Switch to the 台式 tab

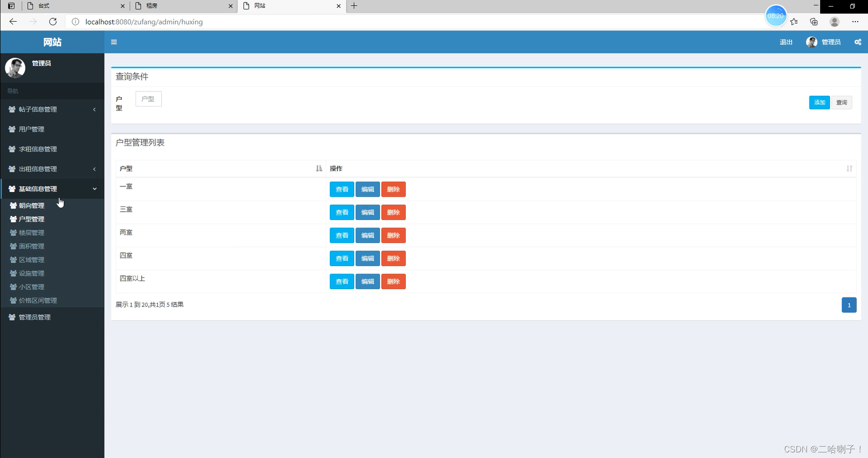tap(76, 6)
